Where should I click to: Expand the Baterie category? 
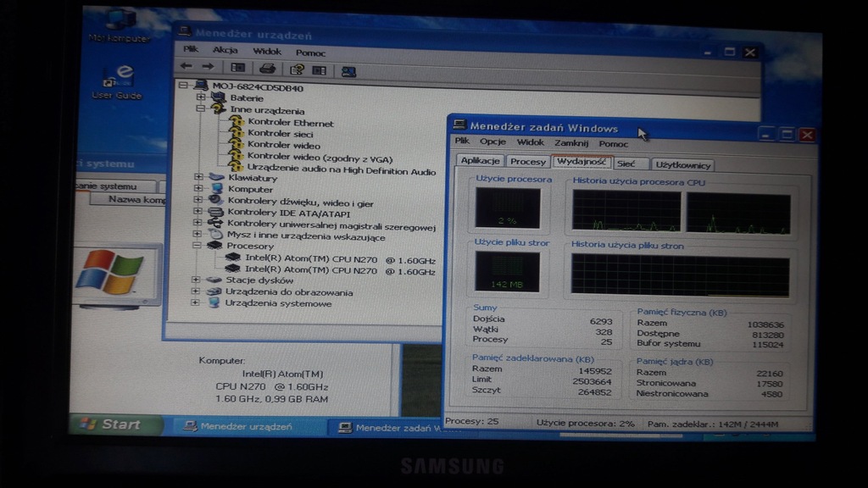click(200, 97)
